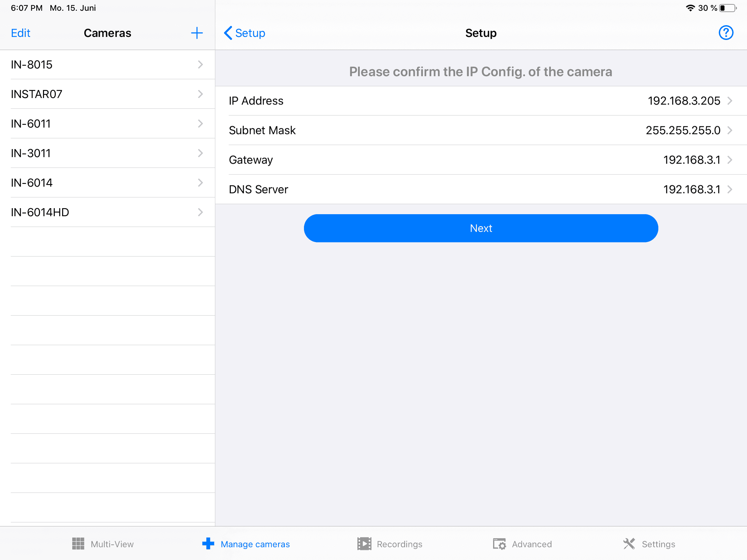Open the Recordings film icon
The width and height of the screenshot is (747, 560).
364,544
